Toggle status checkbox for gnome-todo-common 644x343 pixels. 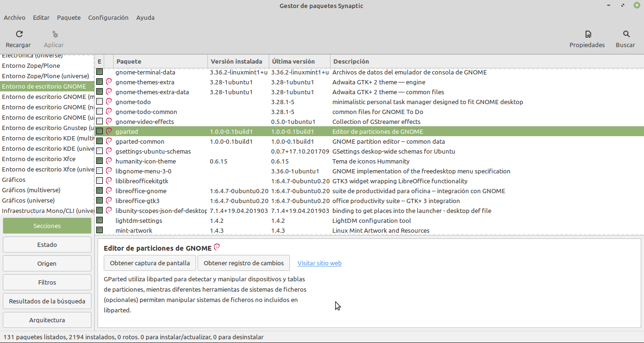pyautogui.click(x=99, y=112)
